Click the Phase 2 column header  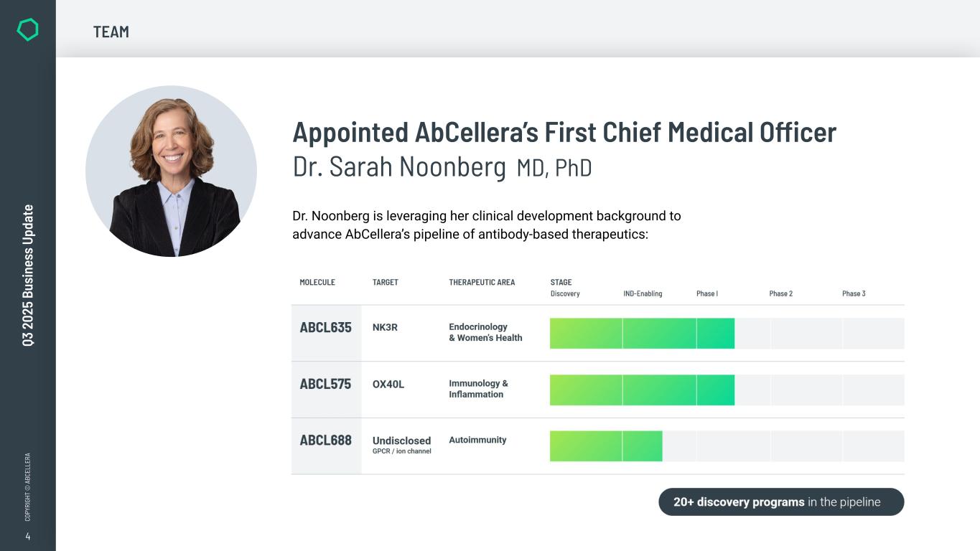780,293
